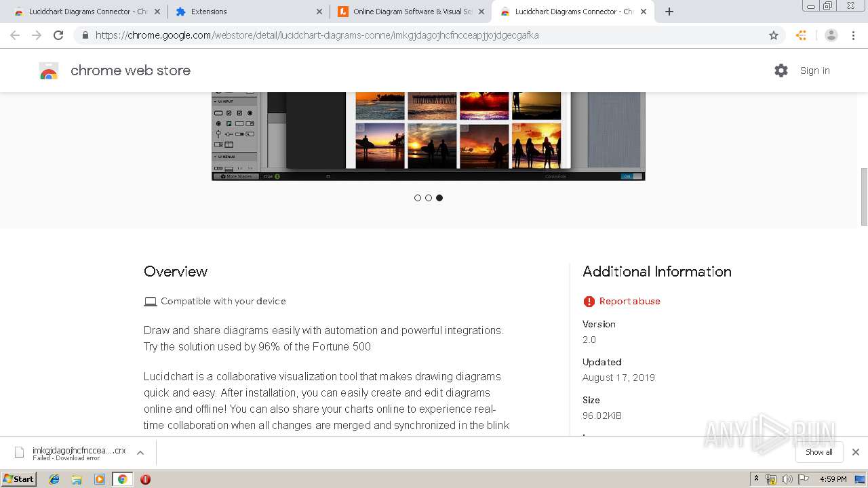The height and width of the screenshot is (488, 868).
Task: Click the Action Center flag icon
Action: coord(804,479)
